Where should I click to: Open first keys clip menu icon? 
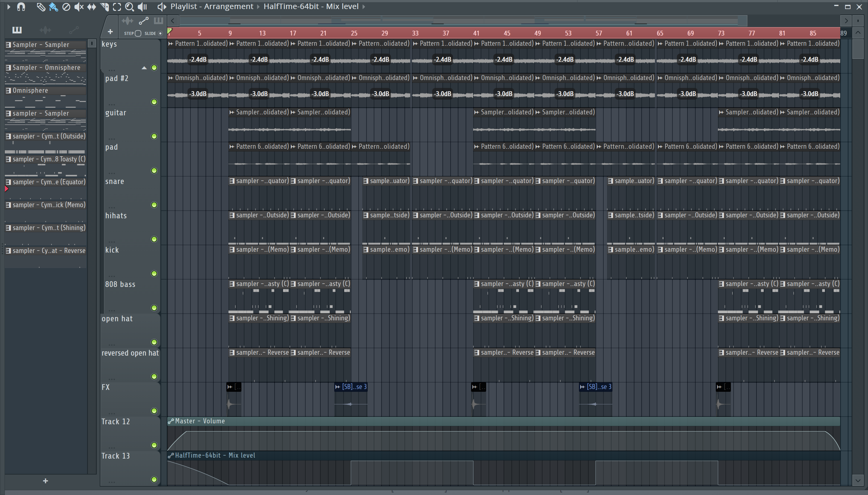(171, 44)
